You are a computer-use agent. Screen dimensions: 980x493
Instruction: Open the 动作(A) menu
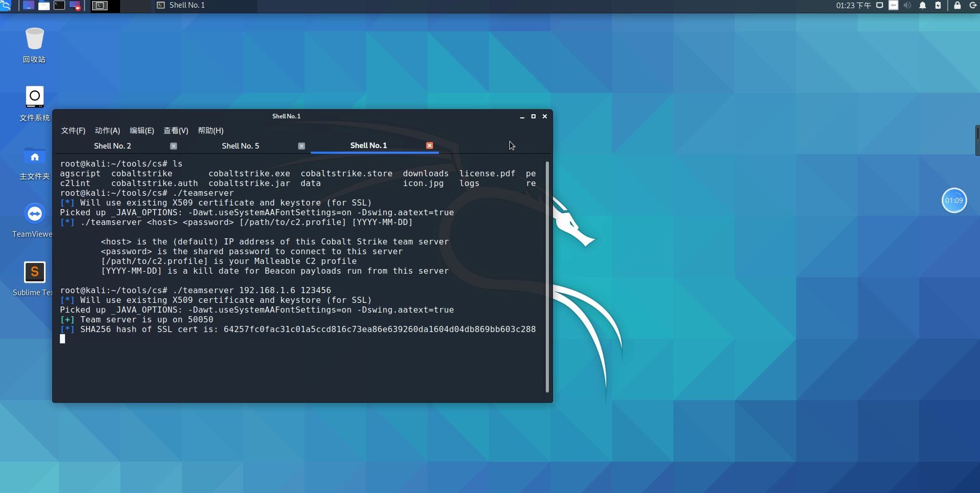[108, 131]
